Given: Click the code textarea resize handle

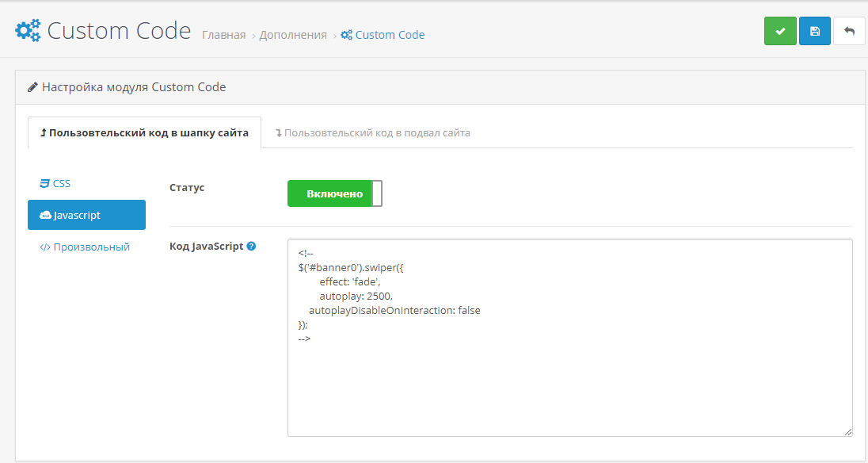Looking at the screenshot, I should pyautogui.click(x=848, y=432).
